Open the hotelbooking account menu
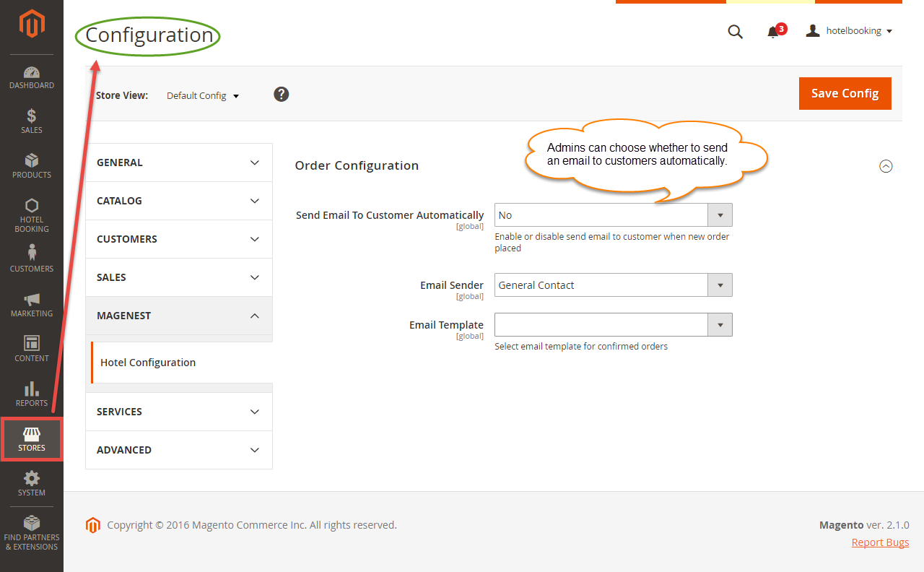 click(850, 31)
